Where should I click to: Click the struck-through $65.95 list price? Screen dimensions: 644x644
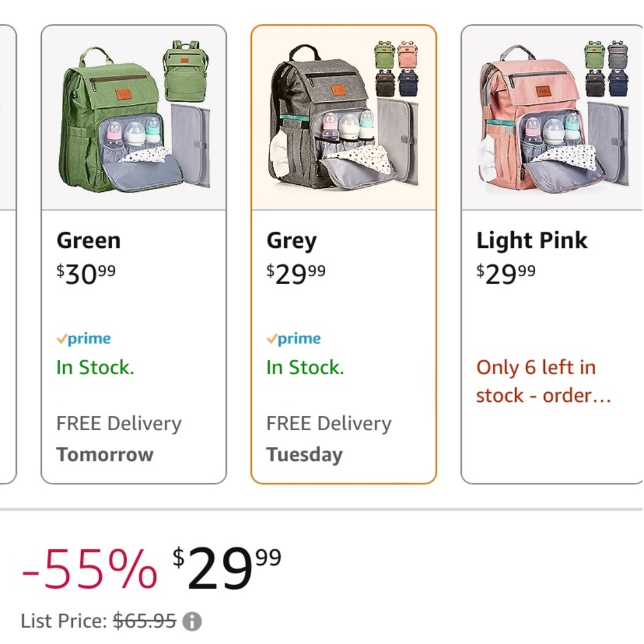(143, 621)
